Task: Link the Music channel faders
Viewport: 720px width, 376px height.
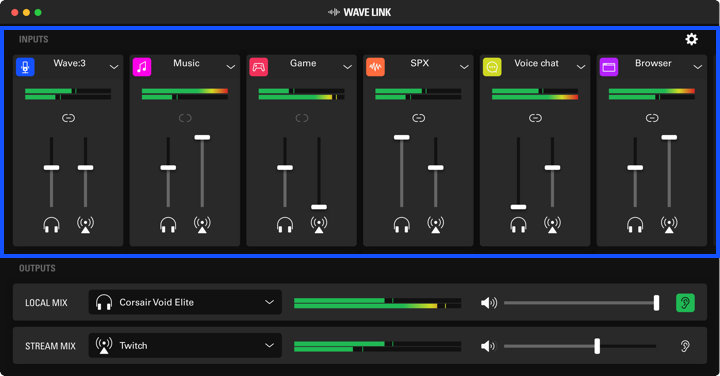Action: pos(185,118)
